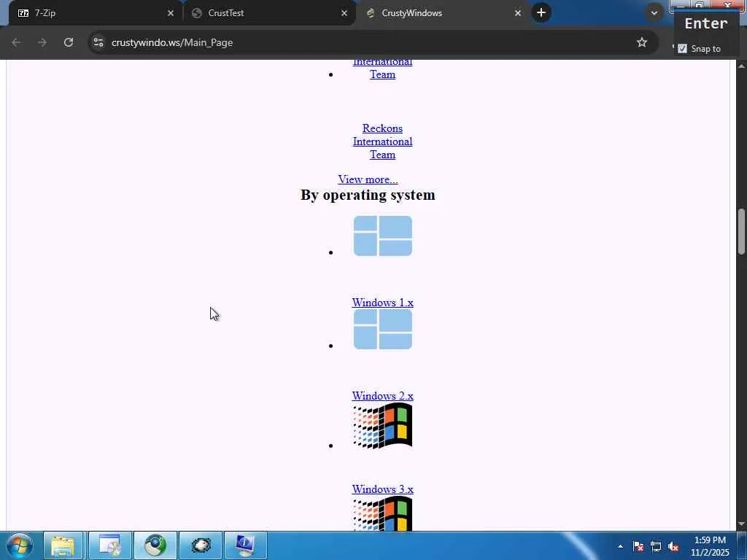Close the 7-Zip tab
Viewport: 747px width, 560px height.
171,13
